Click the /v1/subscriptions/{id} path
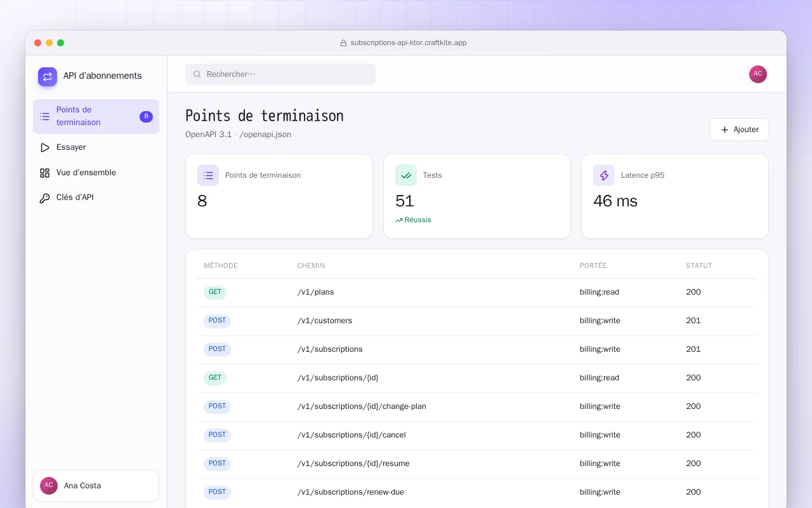Screen dimensions: 812x508 pyautogui.click(x=338, y=378)
